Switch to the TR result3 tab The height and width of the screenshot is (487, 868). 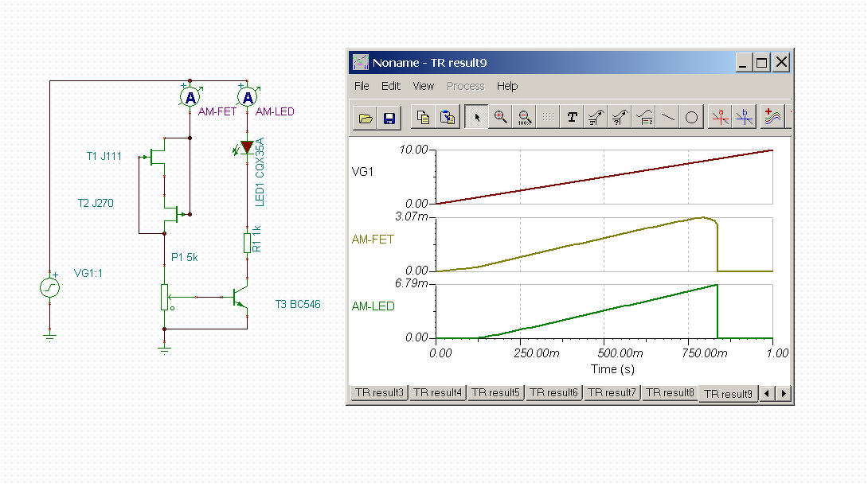pos(379,393)
